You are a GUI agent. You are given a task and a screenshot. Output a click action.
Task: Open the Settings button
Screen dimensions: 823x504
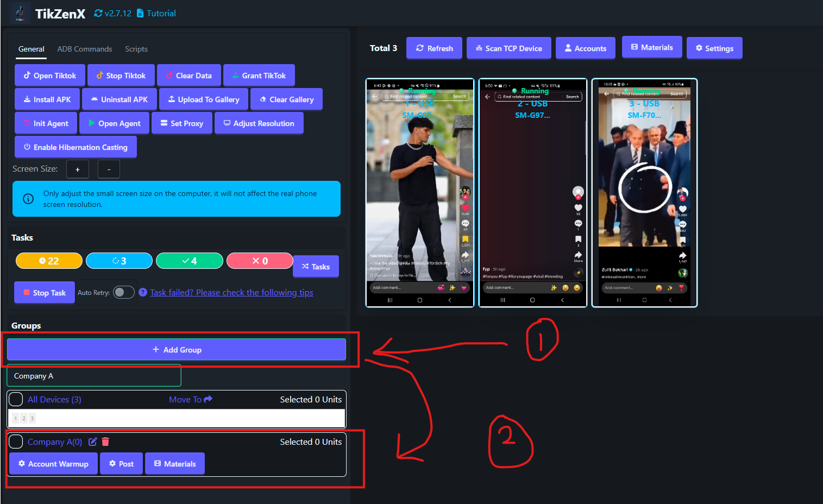(x=714, y=48)
